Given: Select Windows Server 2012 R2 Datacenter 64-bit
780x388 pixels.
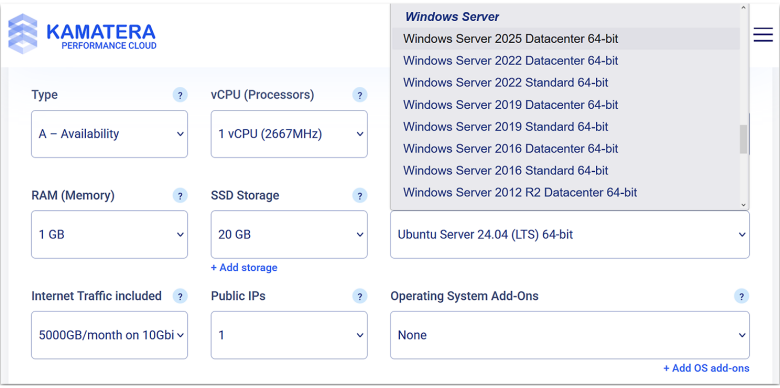Looking at the screenshot, I should (565, 193).
